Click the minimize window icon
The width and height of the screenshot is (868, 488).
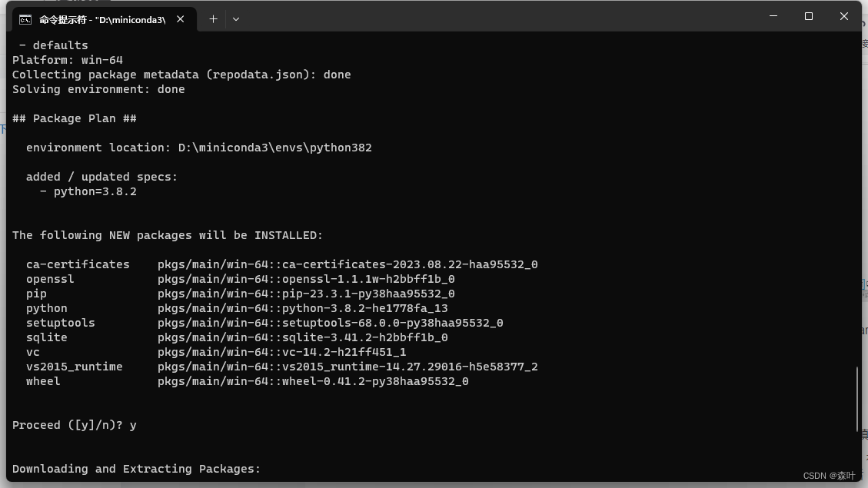tap(773, 16)
